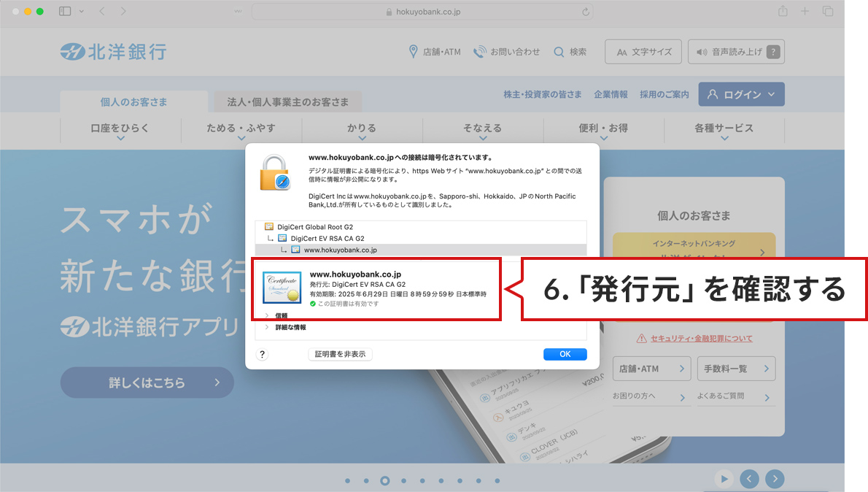Expand 各種サービス menu
This screenshot has width=868, height=492.
(x=724, y=131)
